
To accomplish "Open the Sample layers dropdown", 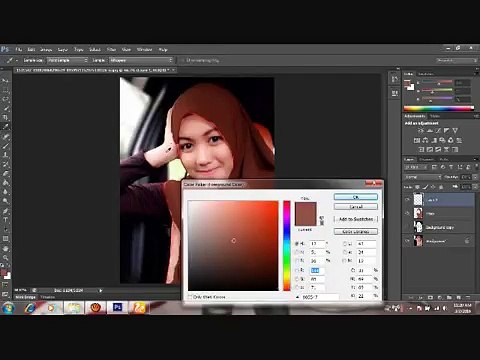I will coord(141,60).
